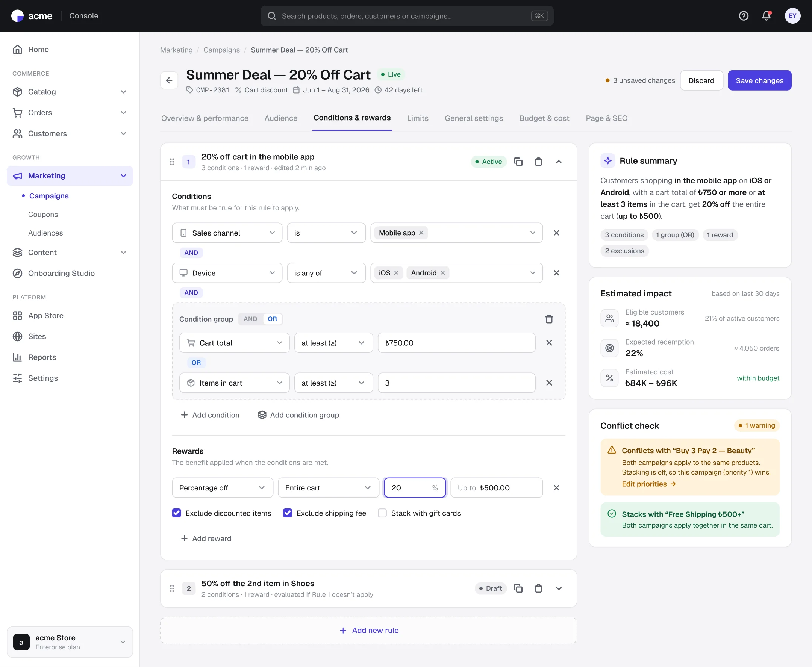This screenshot has width=812, height=667.
Task: Delete the condition group trash icon
Action: point(549,319)
